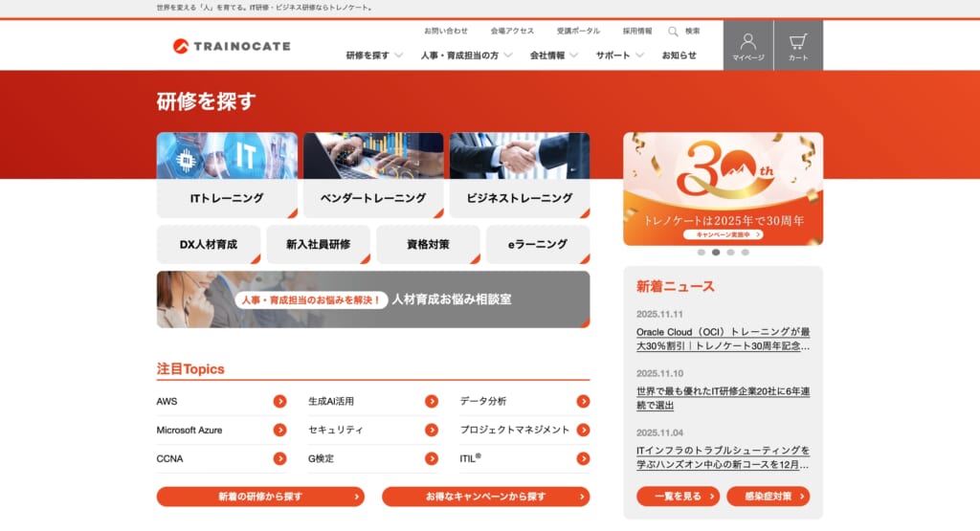Viewport: 980px width, 531px height.
Task: Click the DX人材育成 button
Action: [208, 244]
